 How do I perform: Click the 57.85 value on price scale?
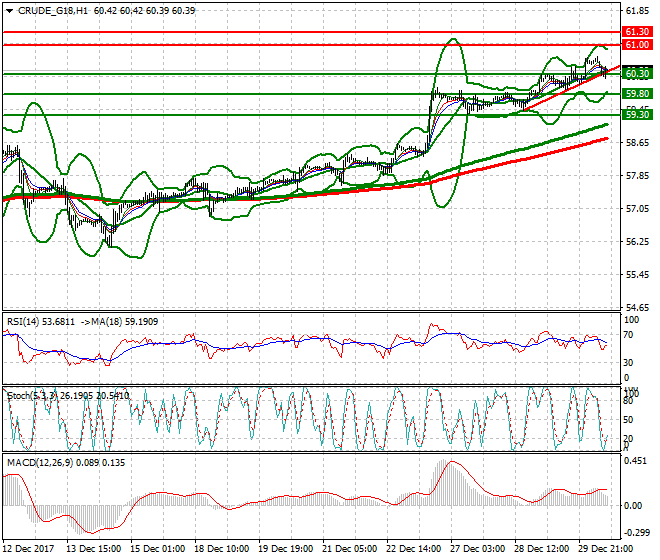[637, 176]
